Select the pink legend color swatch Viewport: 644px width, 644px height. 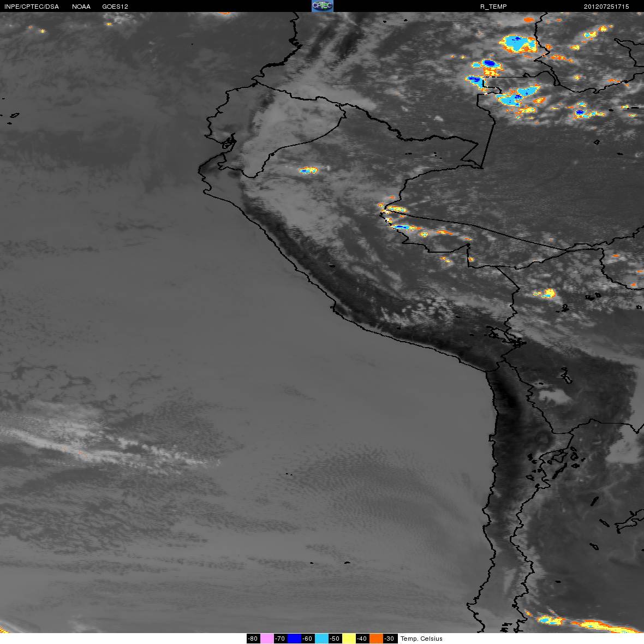tap(267, 639)
